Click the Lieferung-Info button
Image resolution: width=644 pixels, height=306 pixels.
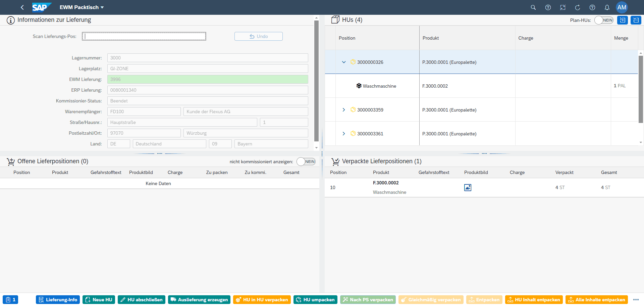[58, 300]
